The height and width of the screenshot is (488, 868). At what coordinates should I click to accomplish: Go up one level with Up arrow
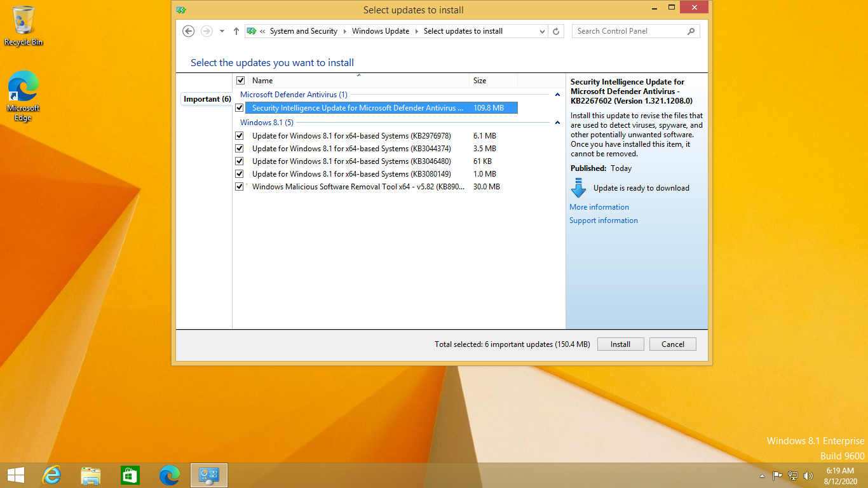point(236,31)
